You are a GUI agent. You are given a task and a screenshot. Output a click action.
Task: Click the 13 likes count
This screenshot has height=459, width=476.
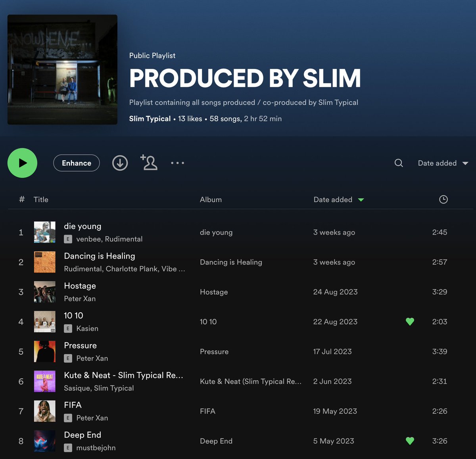(x=190, y=119)
